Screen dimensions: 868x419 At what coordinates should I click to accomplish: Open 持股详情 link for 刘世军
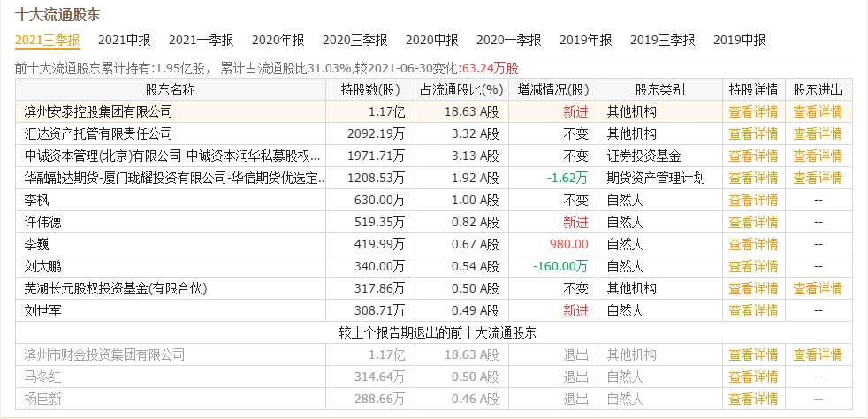pos(753,310)
